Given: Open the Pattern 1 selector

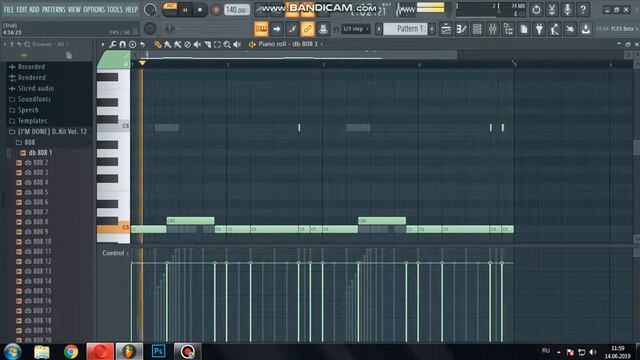Looking at the screenshot, I should click(405, 29).
